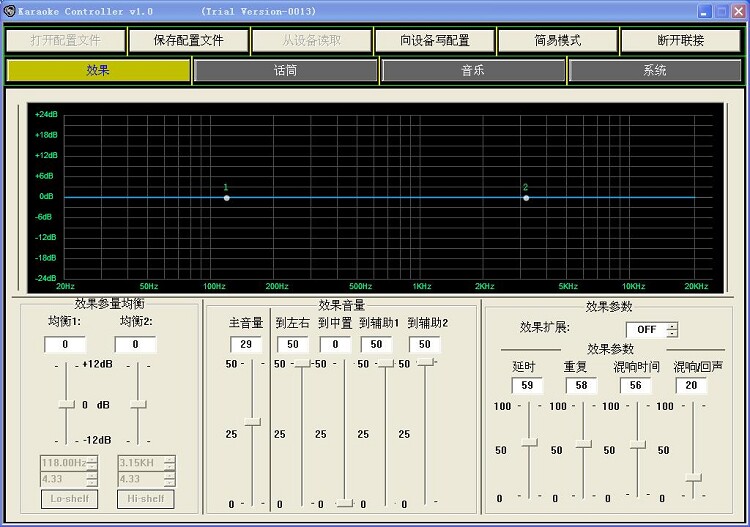Screen dimensions: 750x527
Task: Click the 重复 slider handle
Action: click(584, 444)
